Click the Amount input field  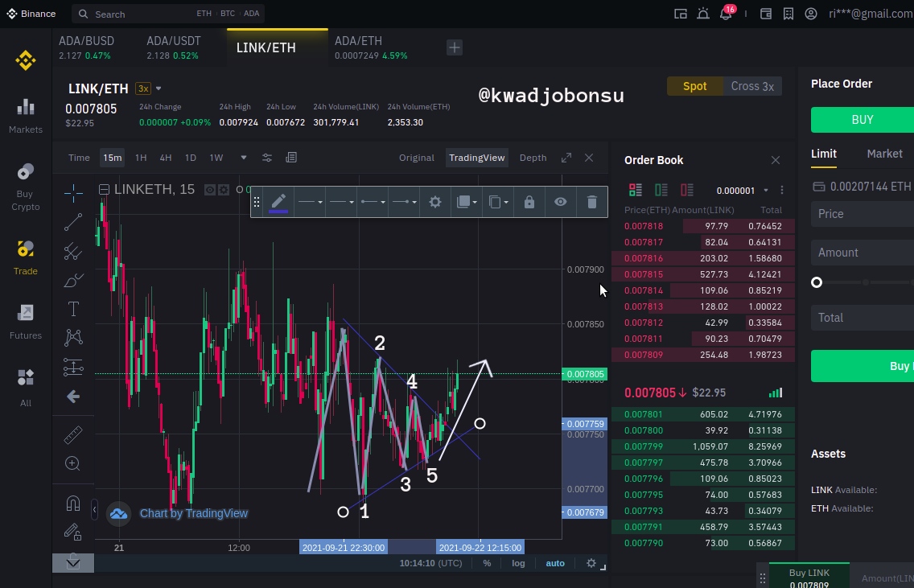[x=863, y=253]
